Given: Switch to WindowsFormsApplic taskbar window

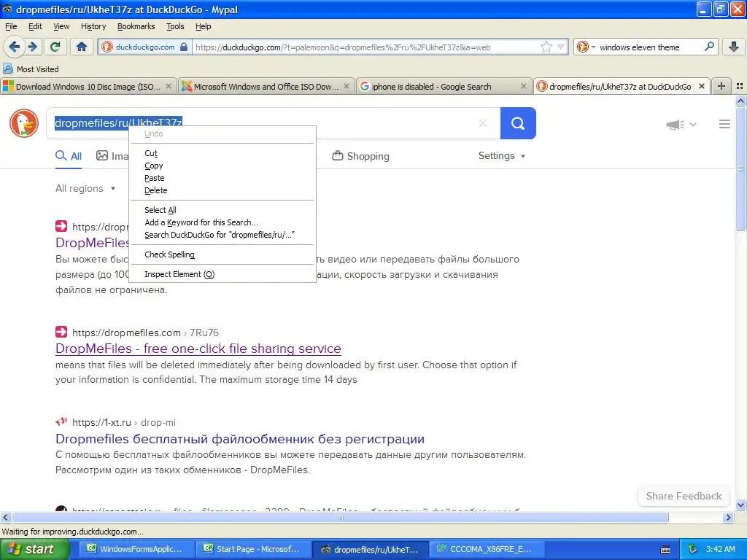Looking at the screenshot, I should [x=135, y=549].
